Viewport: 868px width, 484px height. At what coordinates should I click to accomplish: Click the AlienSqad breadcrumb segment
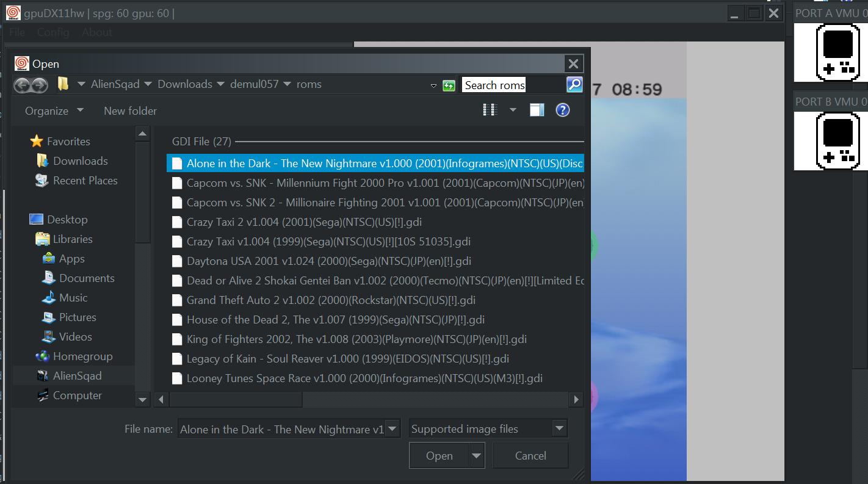pos(115,84)
